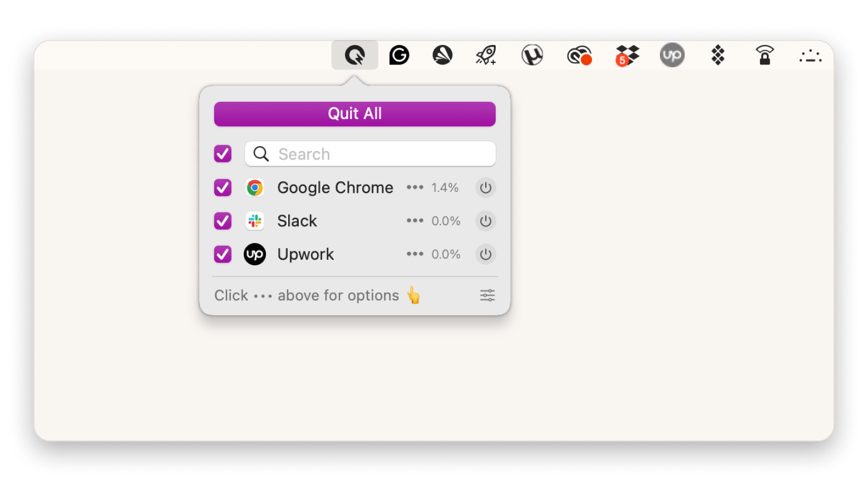Open the Upwork menu bar icon
Image resolution: width=868 pixels, height=486 pixels.
point(672,55)
